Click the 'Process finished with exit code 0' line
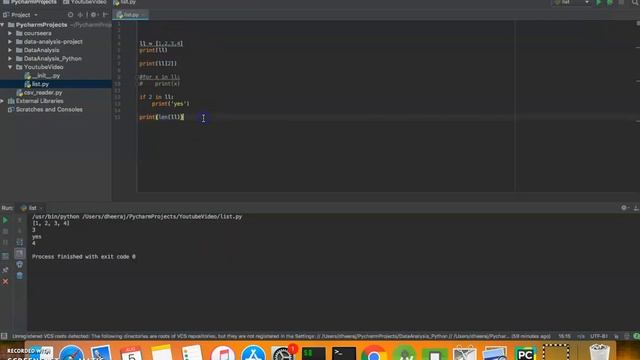The height and width of the screenshot is (360, 640). tap(84, 257)
